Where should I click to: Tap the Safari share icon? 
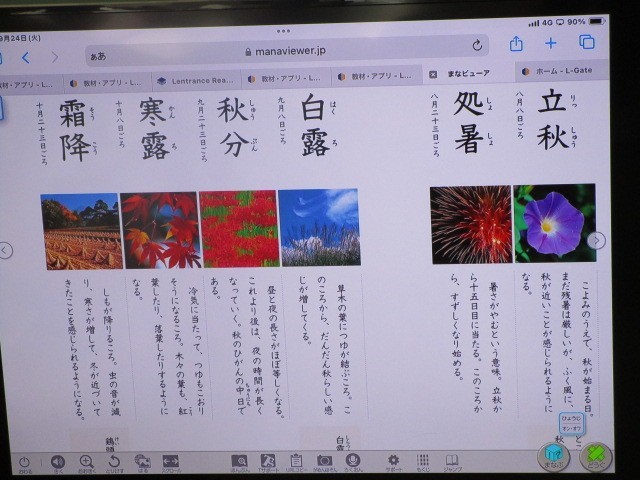point(516,43)
